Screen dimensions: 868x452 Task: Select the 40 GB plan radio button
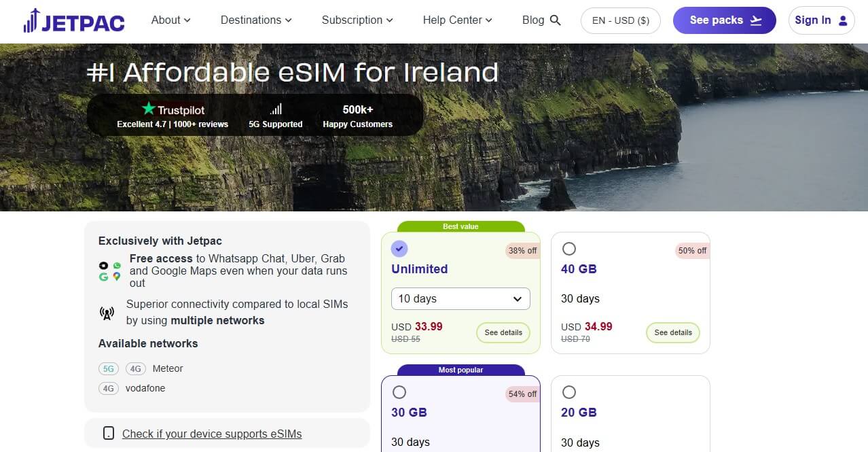coord(568,249)
